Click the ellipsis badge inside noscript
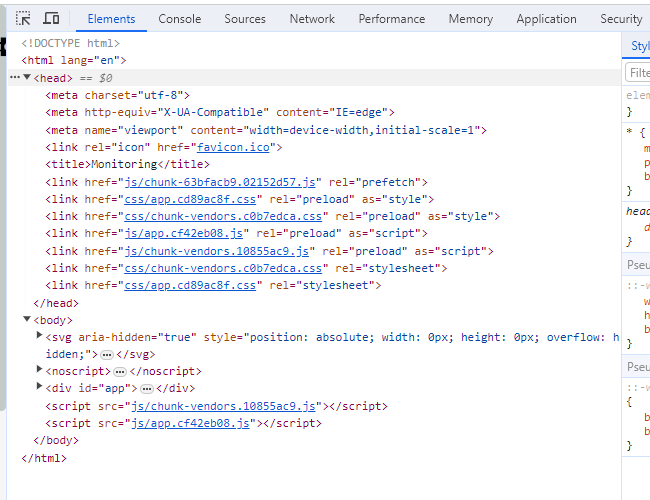 click(x=121, y=371)
